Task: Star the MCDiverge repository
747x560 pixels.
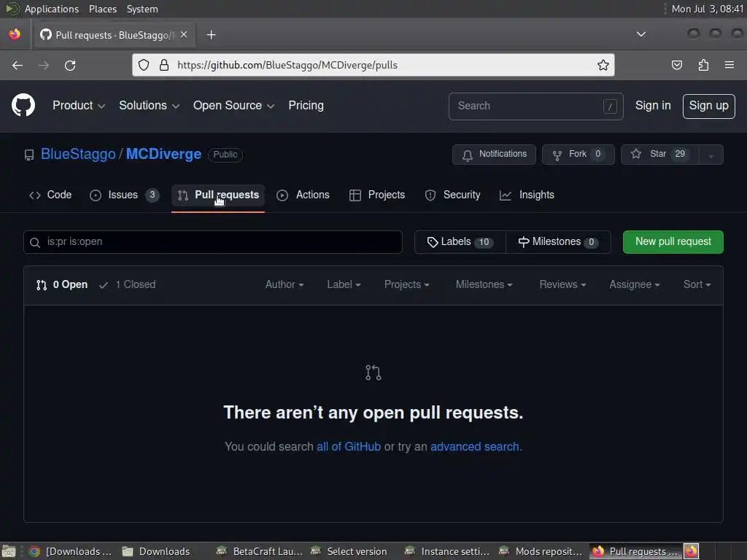Action: pyautogui.click(x=659, y=155)
